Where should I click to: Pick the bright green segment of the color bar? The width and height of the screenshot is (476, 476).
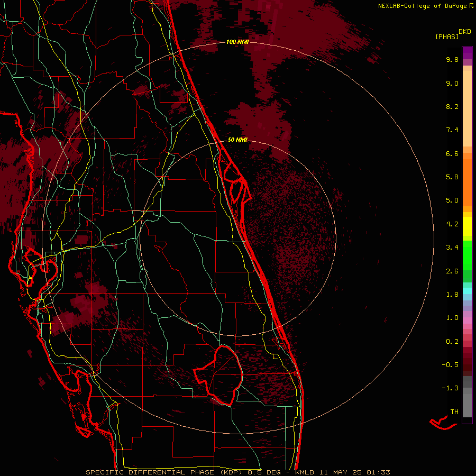point(467,255)
